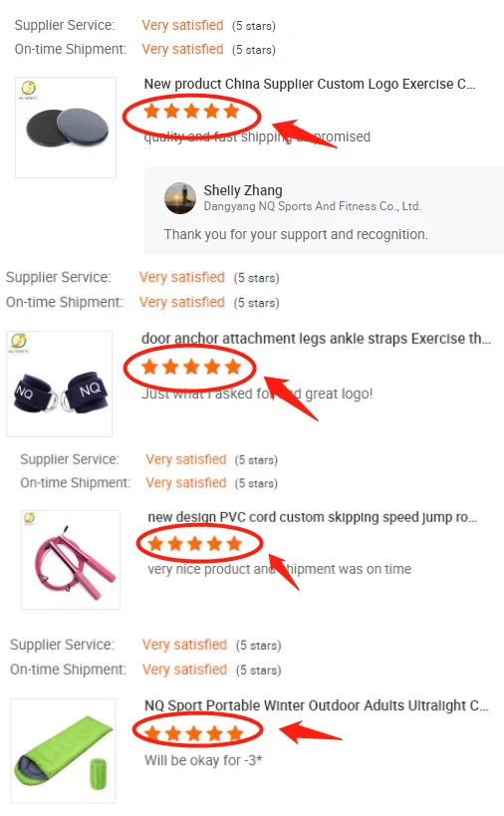Open the pink jump rope product image
This screenshot has height=816, width=504.
(71, 559)
